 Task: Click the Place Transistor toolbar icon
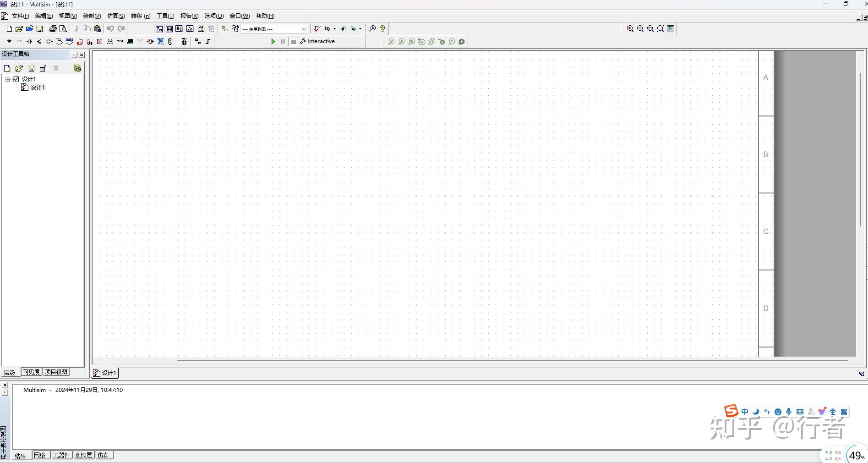[x=39, y=41]
